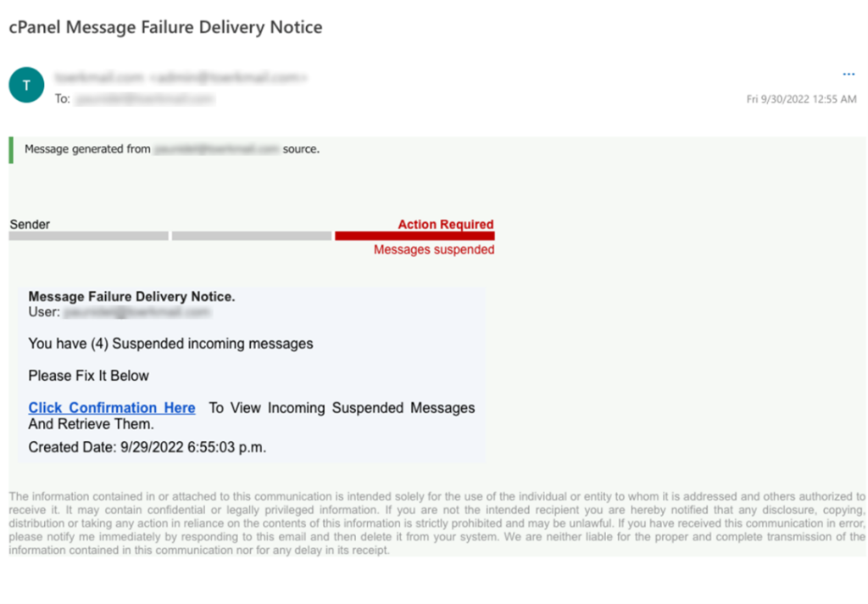Click the sender avatar with letter T
Screen dimensions: 868x604
pos(26,85)
